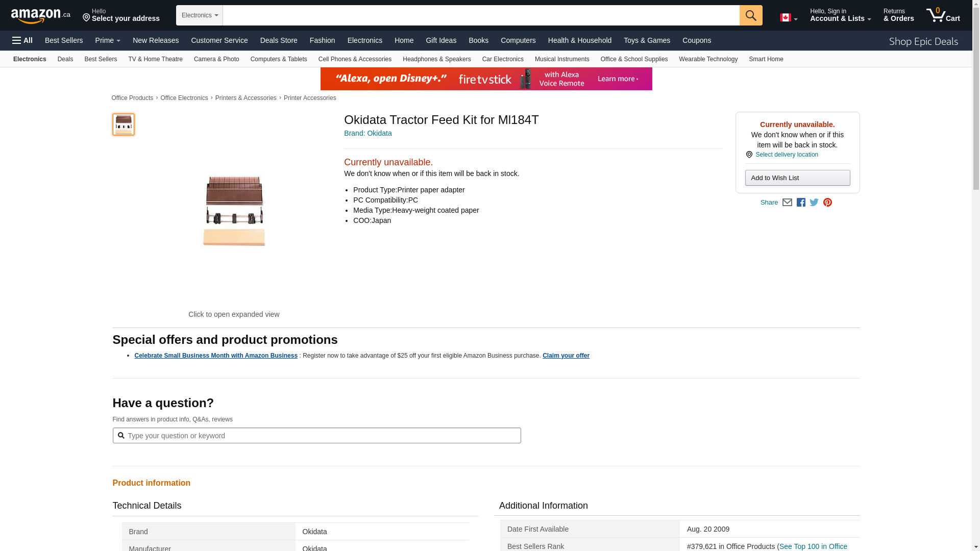Open the All hamburger menu

coord(22,40)
